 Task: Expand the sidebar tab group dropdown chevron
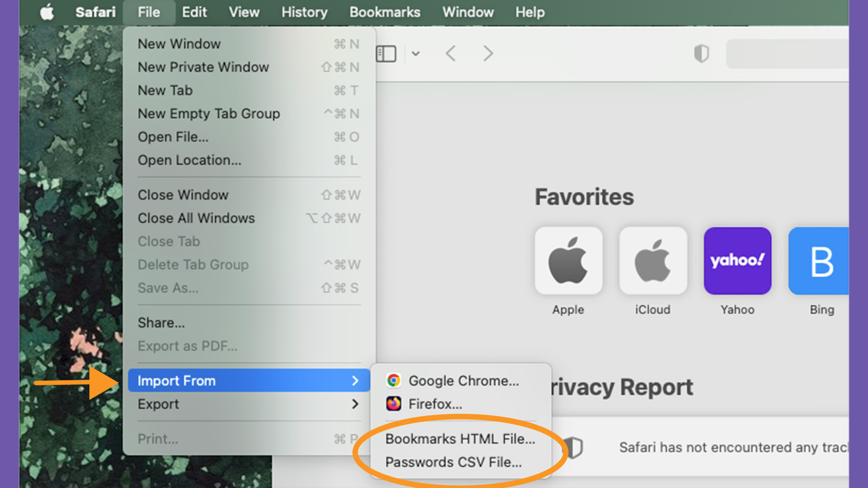(x=415, y=54)
